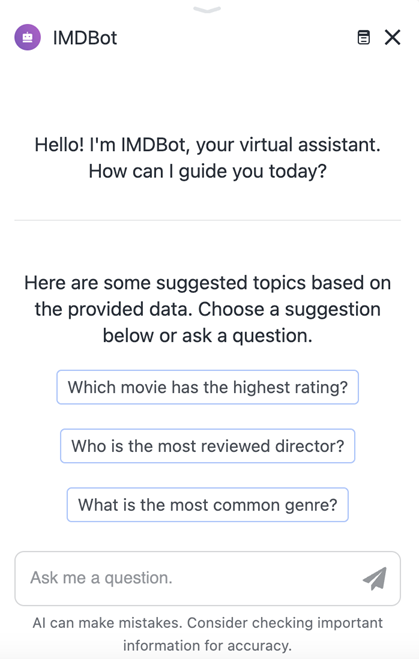Send the message with paper plane icon
The image size is (419, 659).
coord(375,578)
